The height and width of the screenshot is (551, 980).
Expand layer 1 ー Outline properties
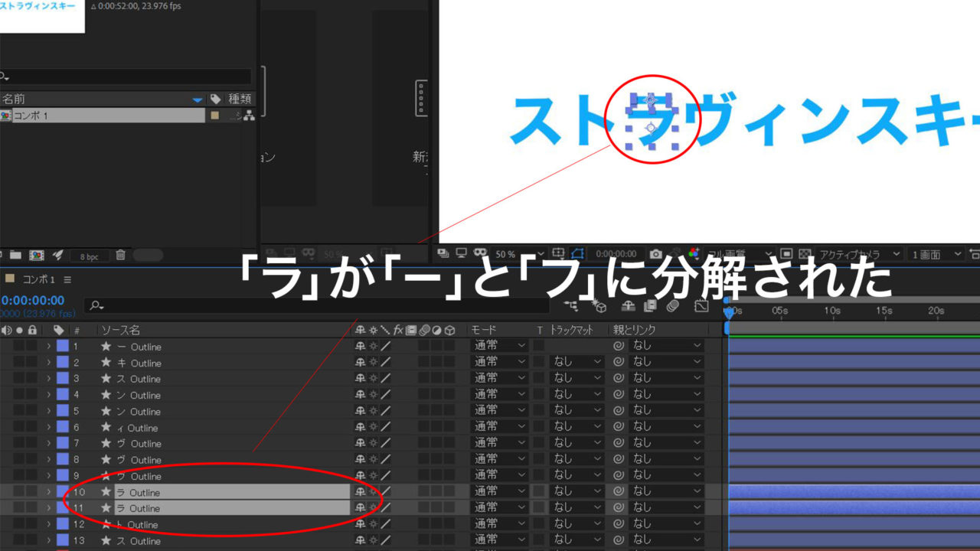48,347
